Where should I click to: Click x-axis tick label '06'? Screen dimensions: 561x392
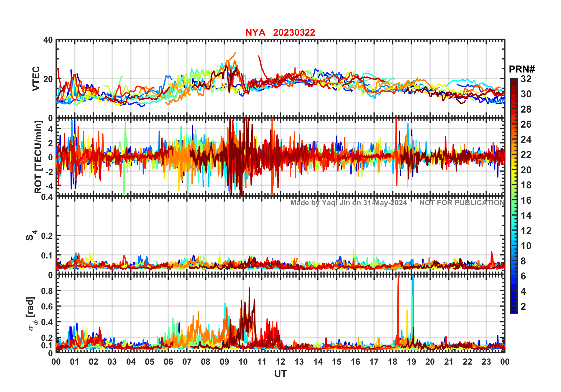[x=168, y=362]
